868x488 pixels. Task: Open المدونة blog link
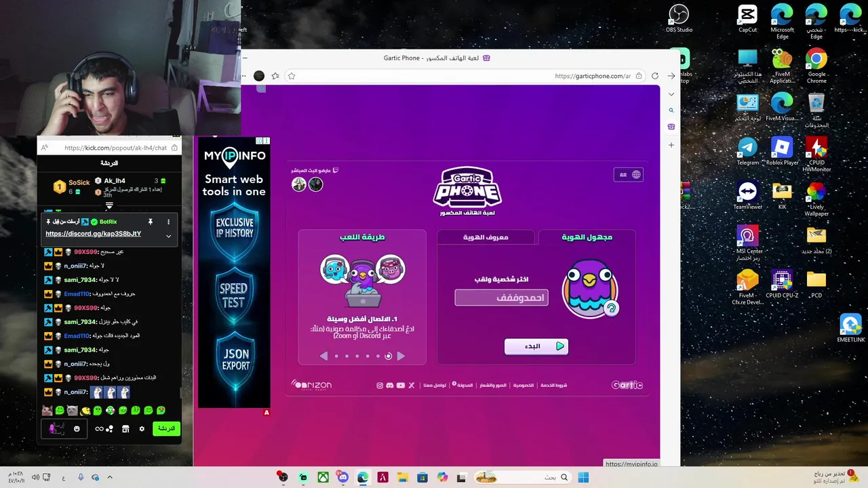point(465,385)
